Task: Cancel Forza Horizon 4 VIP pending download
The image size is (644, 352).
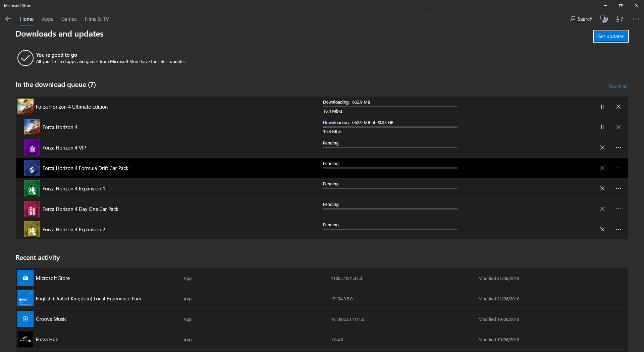Action: click(x=602, y=148)
